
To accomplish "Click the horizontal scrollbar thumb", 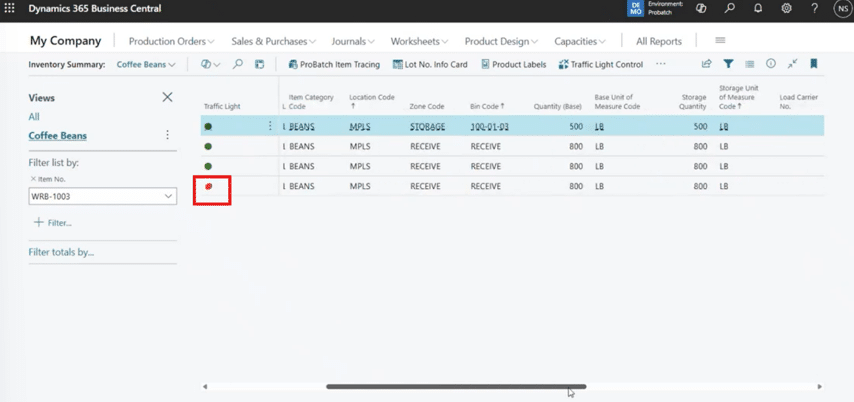I will click(x=456, y=387).
